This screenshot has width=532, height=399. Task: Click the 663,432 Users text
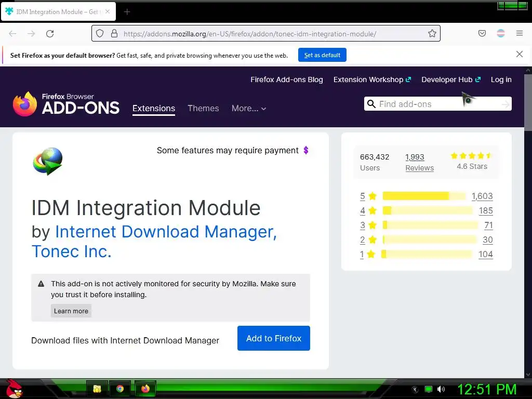pos(374,162)
